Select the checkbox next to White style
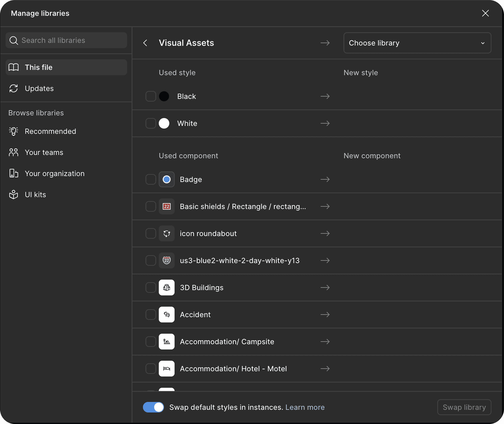The image size is (504, 424). click(x=151, y=123)
